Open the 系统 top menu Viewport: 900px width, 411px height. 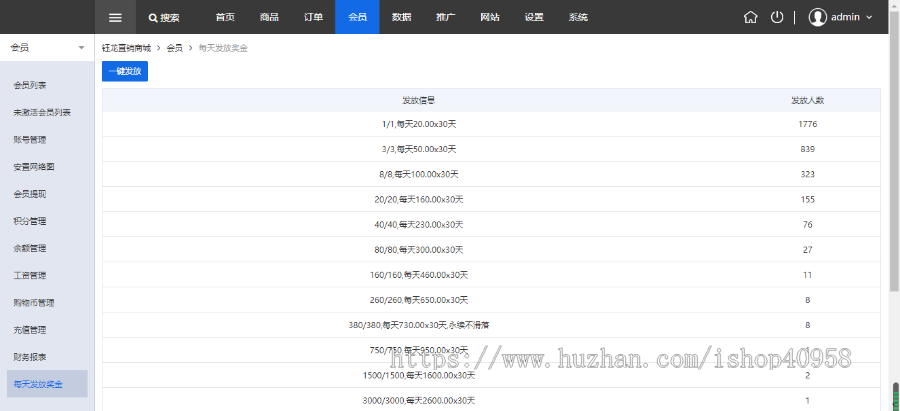coord(578,17)
